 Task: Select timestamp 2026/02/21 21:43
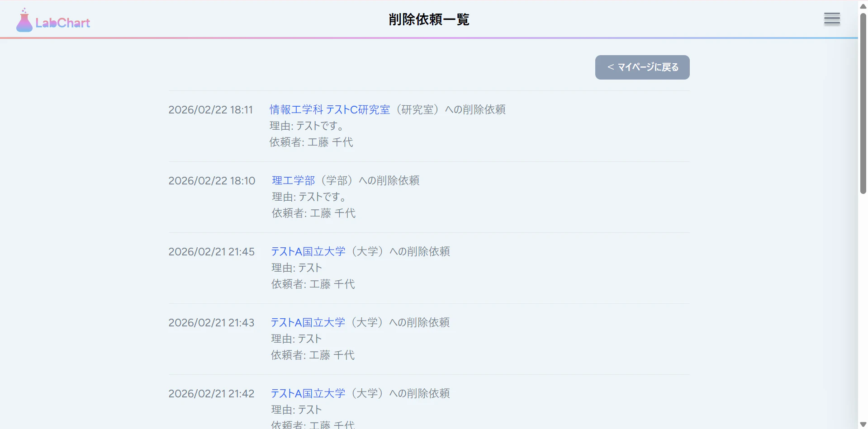click(211, 323)
